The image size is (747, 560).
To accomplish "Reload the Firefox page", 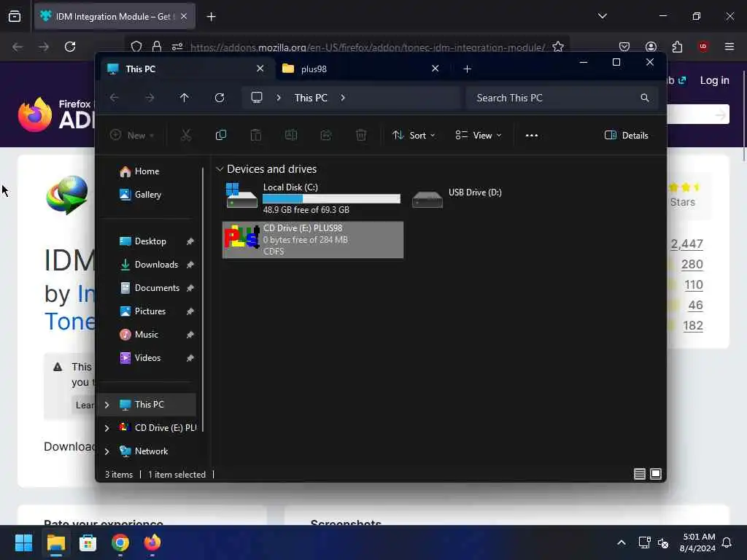I will click(x=70, y=47).
